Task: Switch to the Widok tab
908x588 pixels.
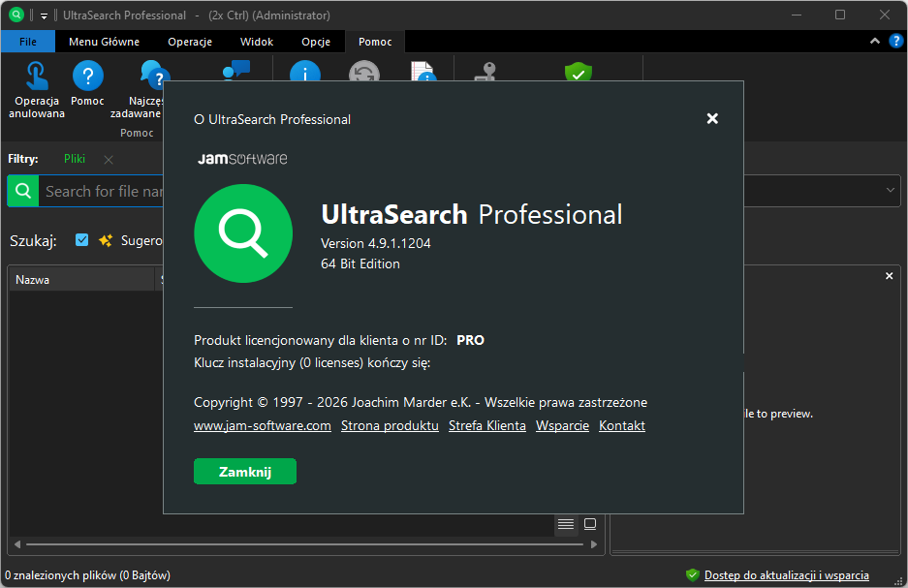Action: click(257, 42)
